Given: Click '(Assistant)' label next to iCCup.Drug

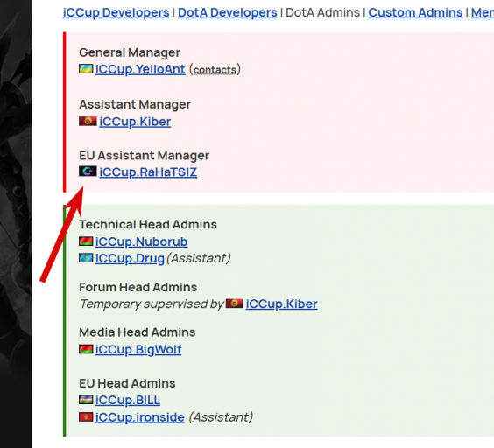Looking at the screenshot, I should (199, 258).
